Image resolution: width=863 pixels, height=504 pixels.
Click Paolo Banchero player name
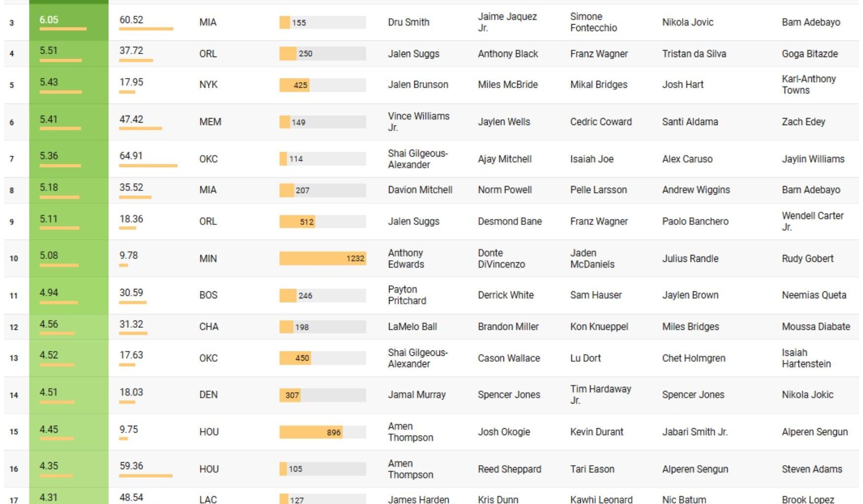pyautogui.click(x=695, y=221)
